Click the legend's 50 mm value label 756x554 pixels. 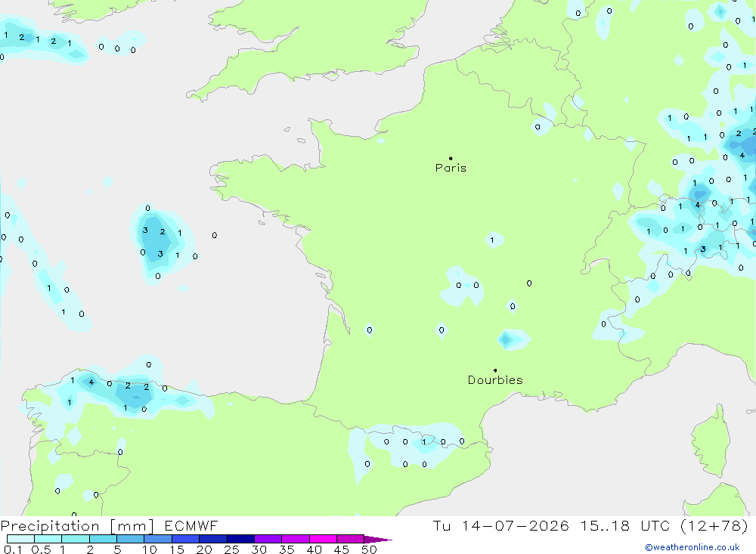tap(369, 549)
